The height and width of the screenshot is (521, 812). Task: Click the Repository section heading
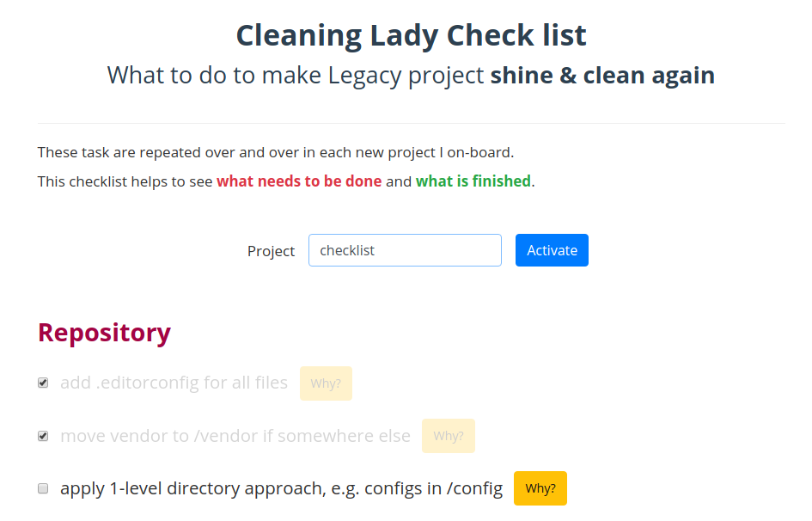(104, 333)
